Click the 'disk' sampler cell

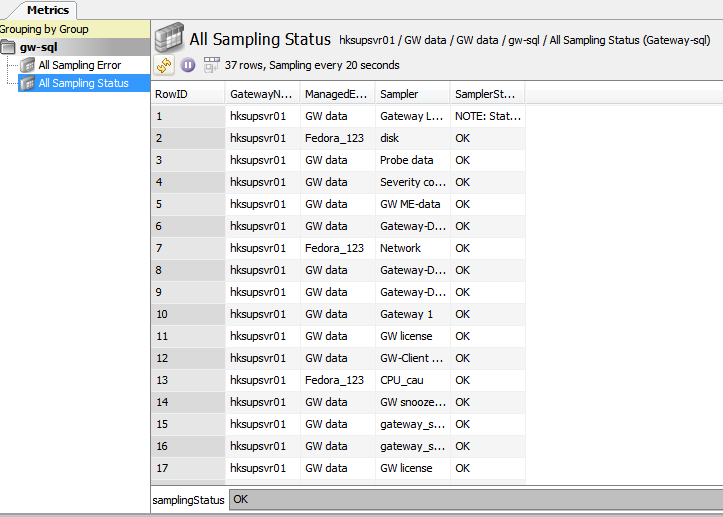413,138
